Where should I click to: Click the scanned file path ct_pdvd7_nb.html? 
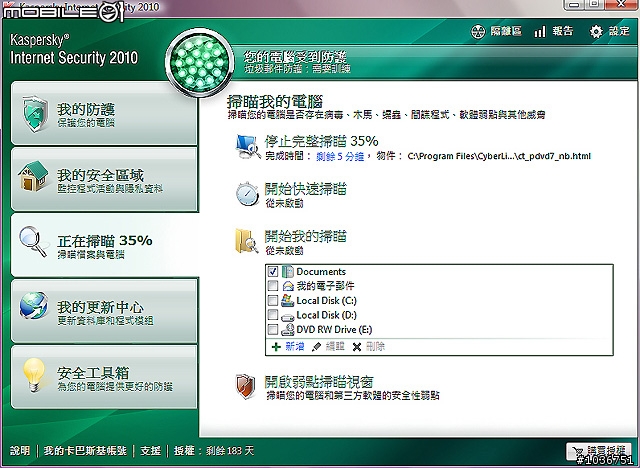499,156
